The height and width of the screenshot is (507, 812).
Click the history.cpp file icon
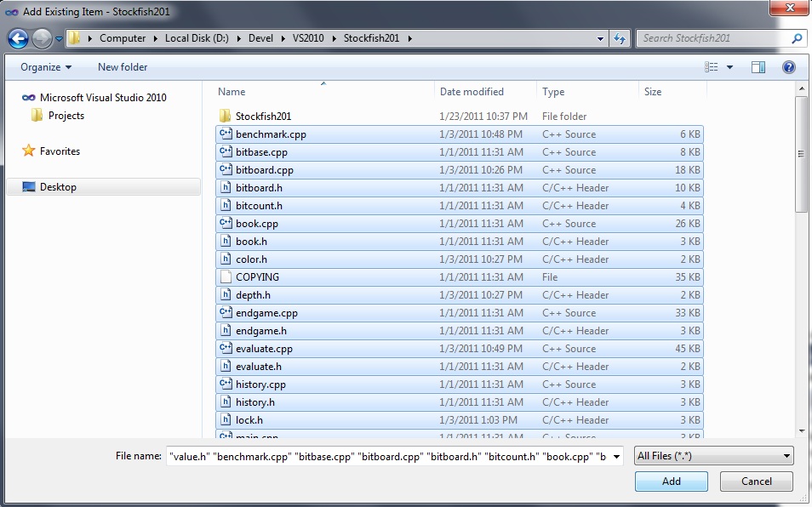(226, 384)
